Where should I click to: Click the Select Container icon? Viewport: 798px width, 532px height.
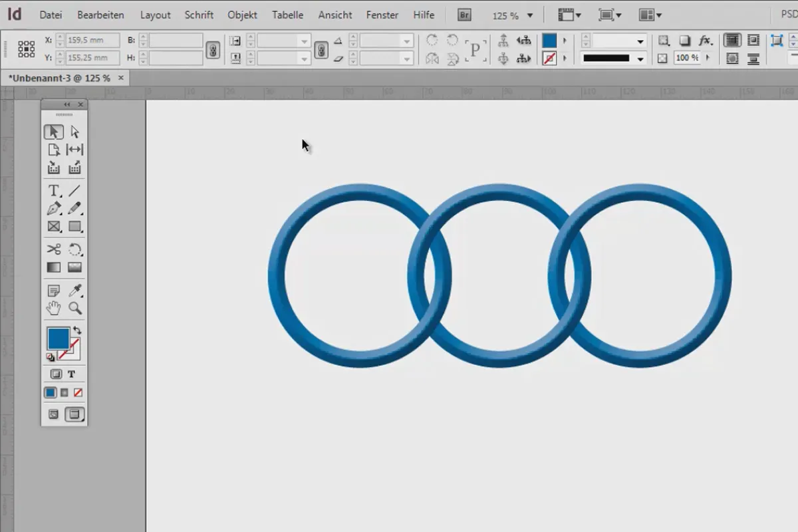coord(503,41)
